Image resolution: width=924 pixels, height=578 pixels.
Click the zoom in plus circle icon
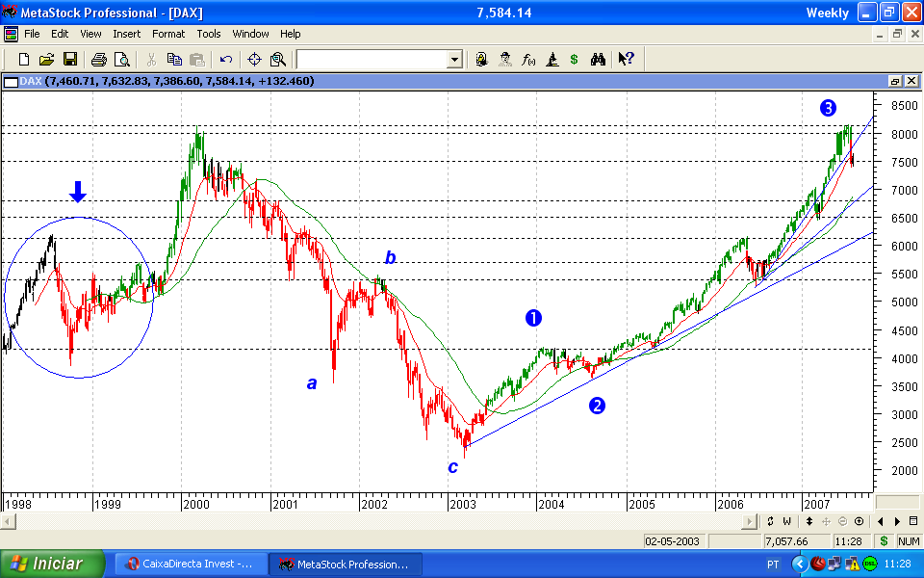coord(860,521)
